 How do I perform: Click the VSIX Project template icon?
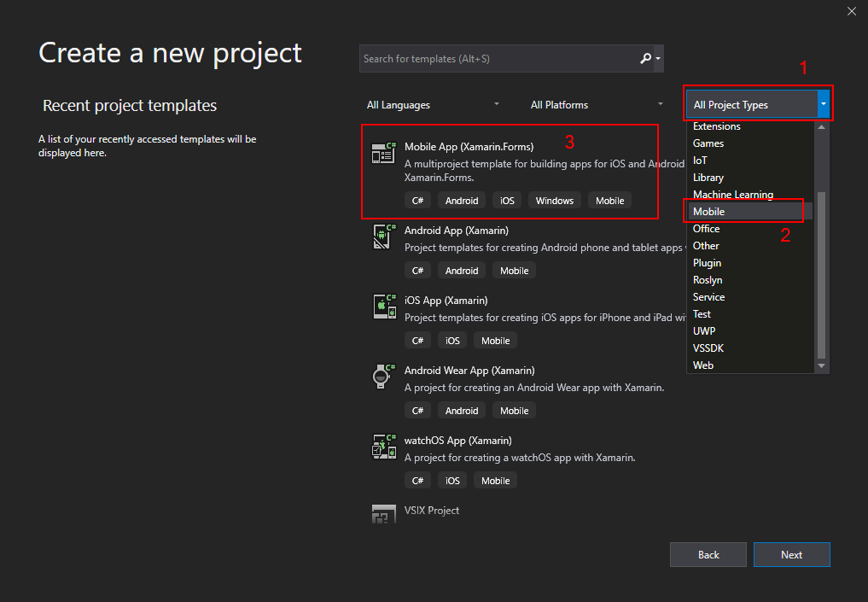383,514
